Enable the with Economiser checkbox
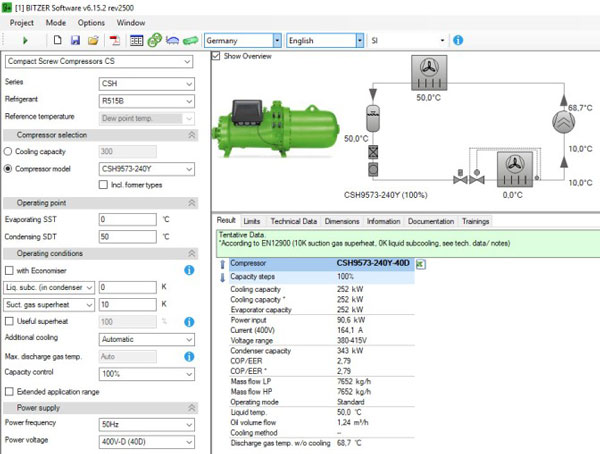This screenshot has width=600, height=454. click(x=9, y=271)
